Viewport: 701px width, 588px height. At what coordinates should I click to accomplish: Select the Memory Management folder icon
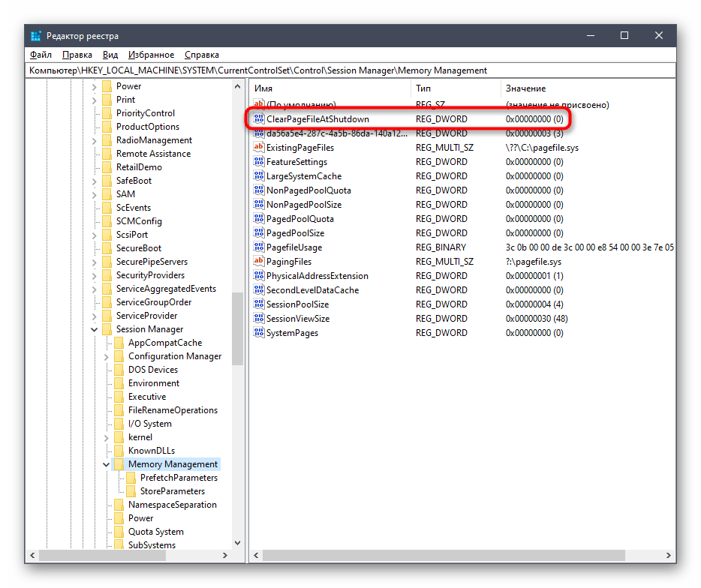click(x=119, y=464)
